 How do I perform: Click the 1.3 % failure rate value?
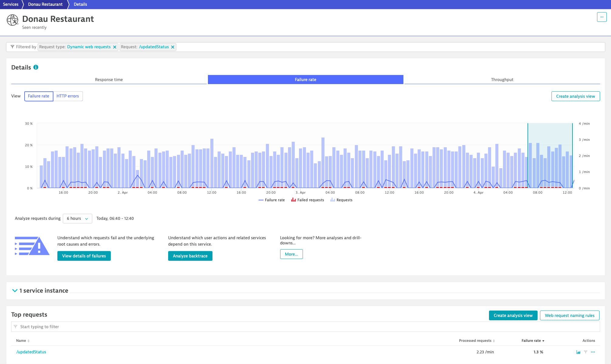pos(538,352)
